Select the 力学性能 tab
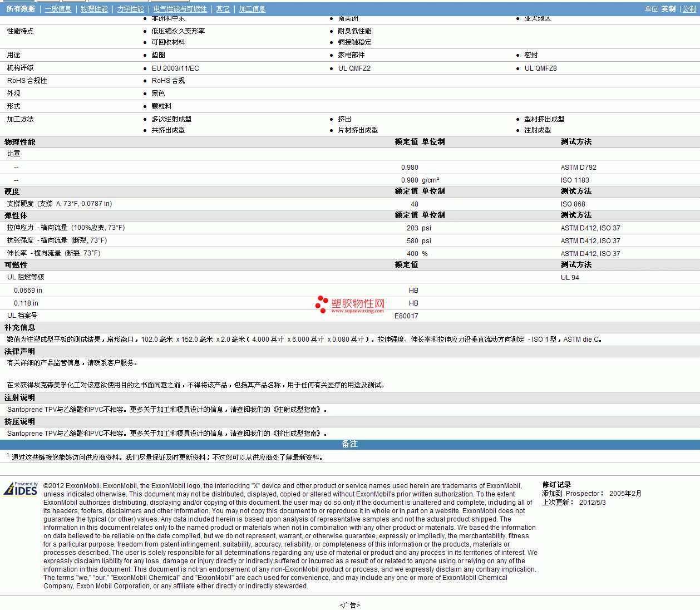The width and height of the screenshot is (700, 610). pos(131,9)
